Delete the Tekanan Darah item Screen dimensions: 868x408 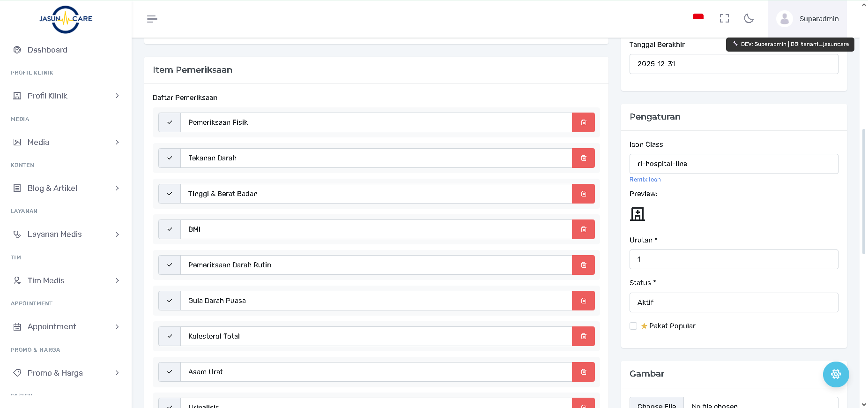pos(583,158)
